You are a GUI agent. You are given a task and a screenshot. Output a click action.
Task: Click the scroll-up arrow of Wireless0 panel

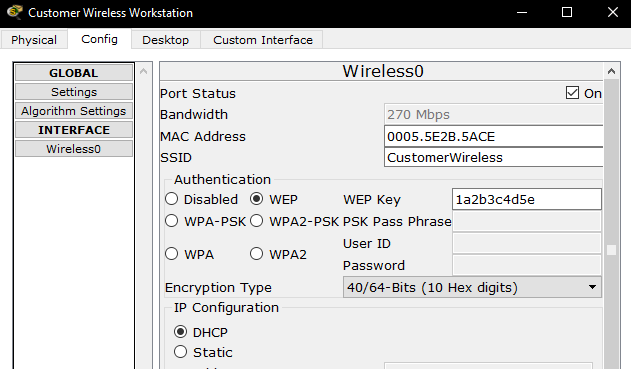click(x=611, y=71)
